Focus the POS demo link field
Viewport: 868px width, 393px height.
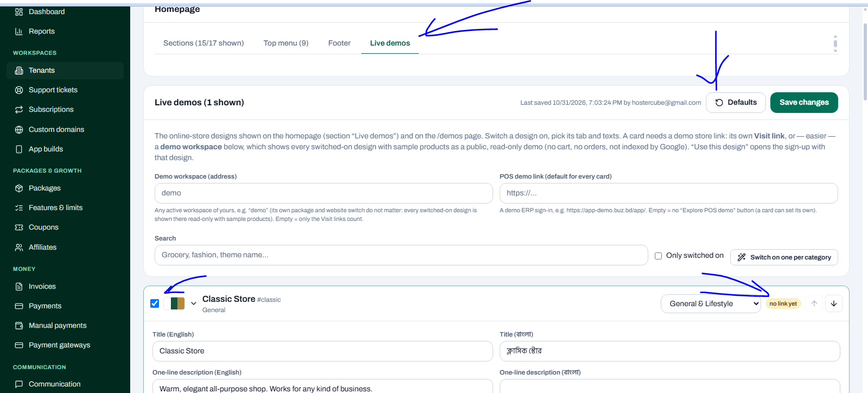(x=669, y=193)
